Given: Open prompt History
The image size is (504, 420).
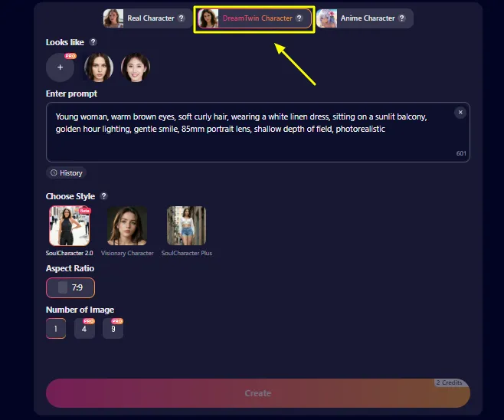Looking at the screenshot, I should (67, 173).
